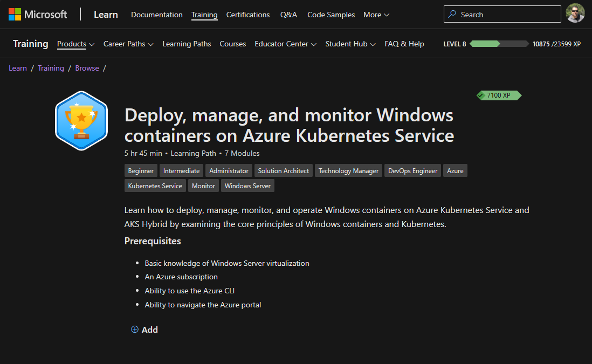Select the DevOps Engineer tag
The height and width of the screenshot is (364, 592).
point(412,170)
